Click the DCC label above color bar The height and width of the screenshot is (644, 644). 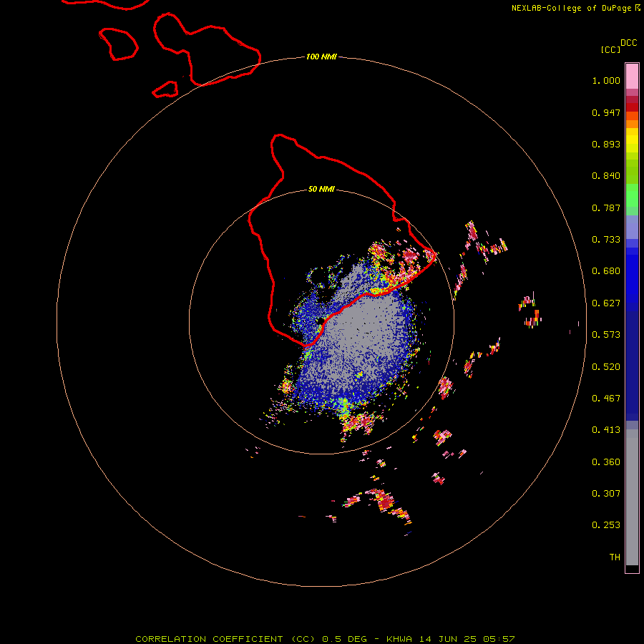click(x=629, y=43)
